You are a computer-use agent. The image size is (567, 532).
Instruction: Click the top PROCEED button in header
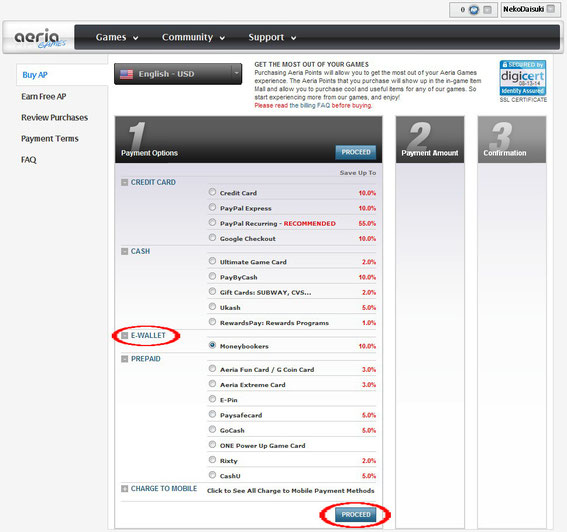coord(356,152)
